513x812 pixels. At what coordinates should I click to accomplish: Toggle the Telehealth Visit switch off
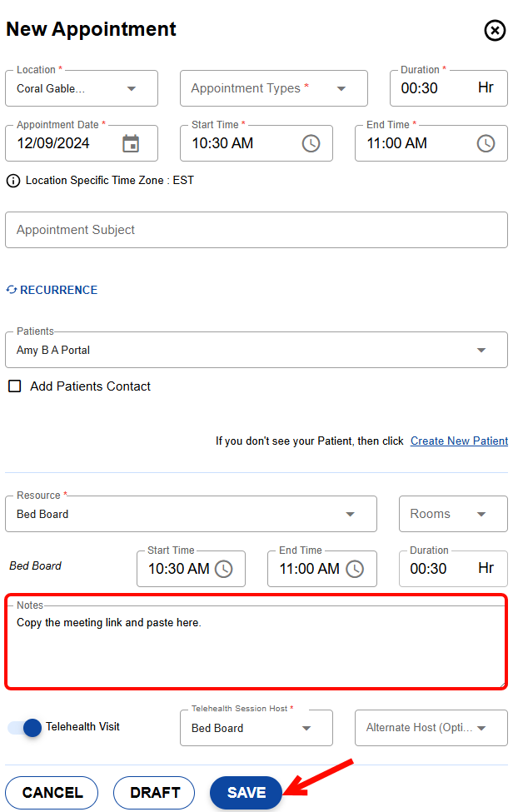coord(25,728)
